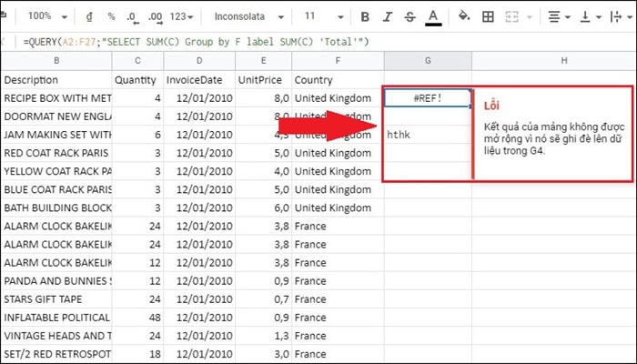Screen dimensions: 637x364
Task: Open the text color picker
Action: pos(433,16)
